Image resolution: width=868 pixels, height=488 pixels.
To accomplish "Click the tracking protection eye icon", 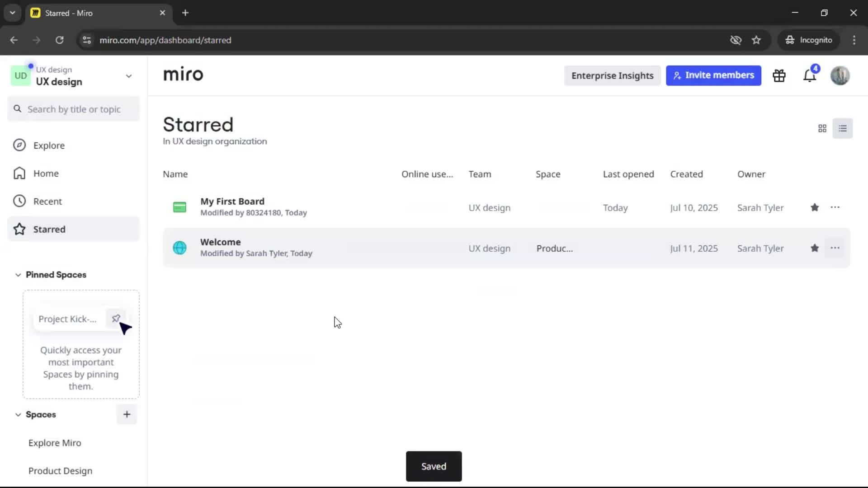I will click(736, 40).
